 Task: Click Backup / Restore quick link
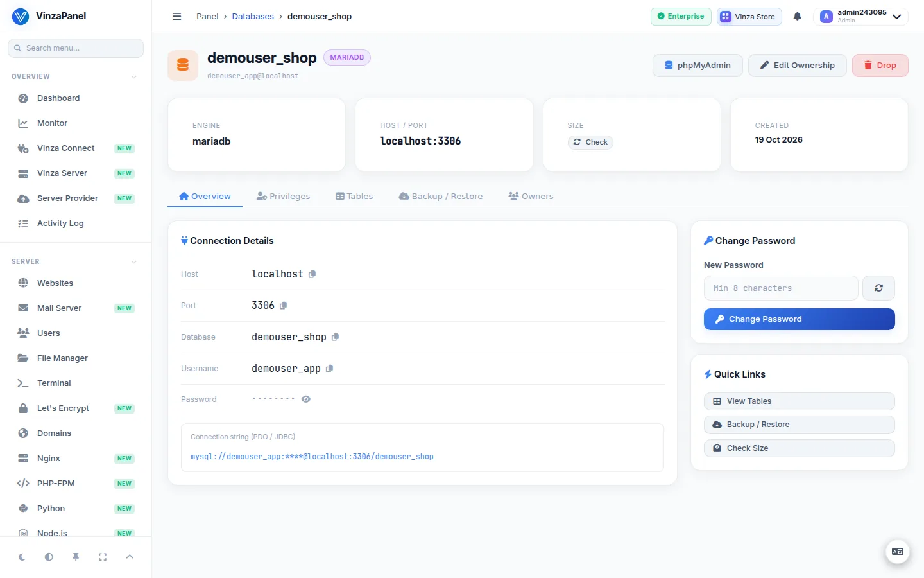click(800, 425)
